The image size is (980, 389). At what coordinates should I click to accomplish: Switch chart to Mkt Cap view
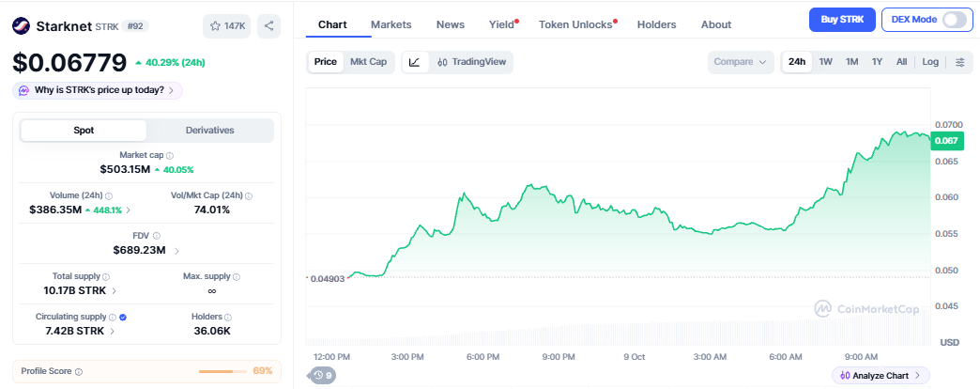click(x=368, y=62)
